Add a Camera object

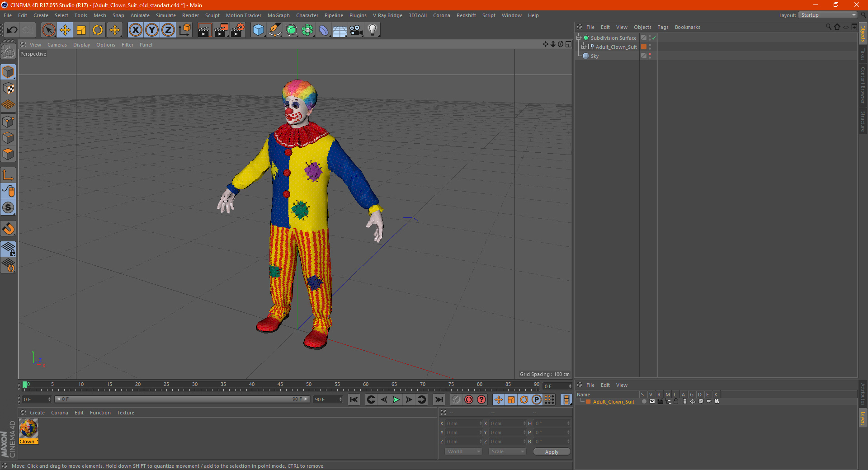(356, 30)
